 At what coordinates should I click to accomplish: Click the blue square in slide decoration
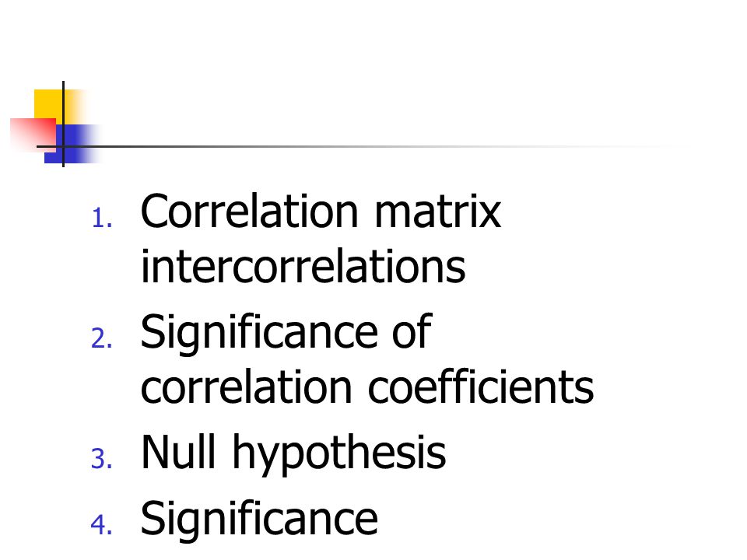point(72,145)
